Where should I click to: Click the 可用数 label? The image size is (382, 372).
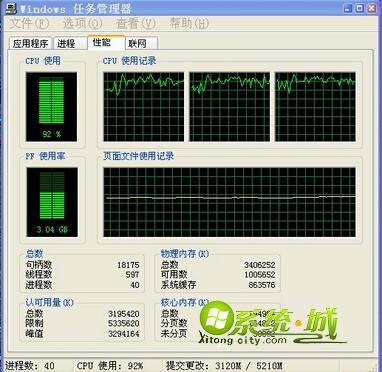[174, 275]
